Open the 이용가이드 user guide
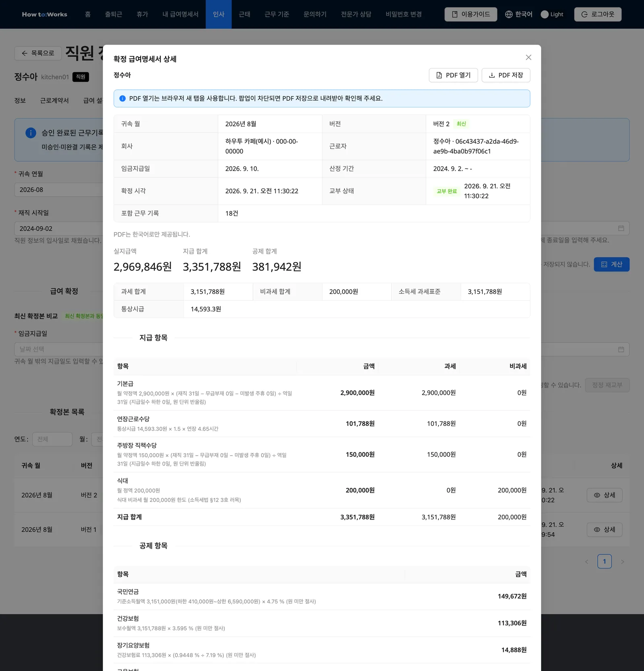 coord(471,14)
